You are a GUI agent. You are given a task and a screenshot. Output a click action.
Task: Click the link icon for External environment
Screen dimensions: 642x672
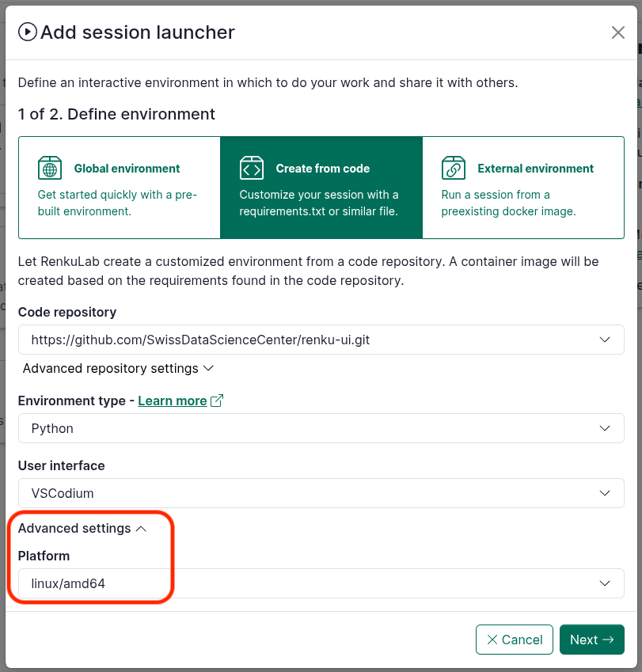click(454, 169)
